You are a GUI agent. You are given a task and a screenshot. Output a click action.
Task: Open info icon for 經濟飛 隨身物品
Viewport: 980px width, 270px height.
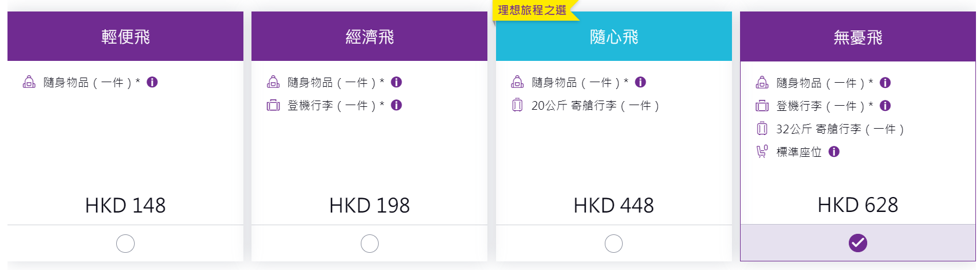click(396, 82)
